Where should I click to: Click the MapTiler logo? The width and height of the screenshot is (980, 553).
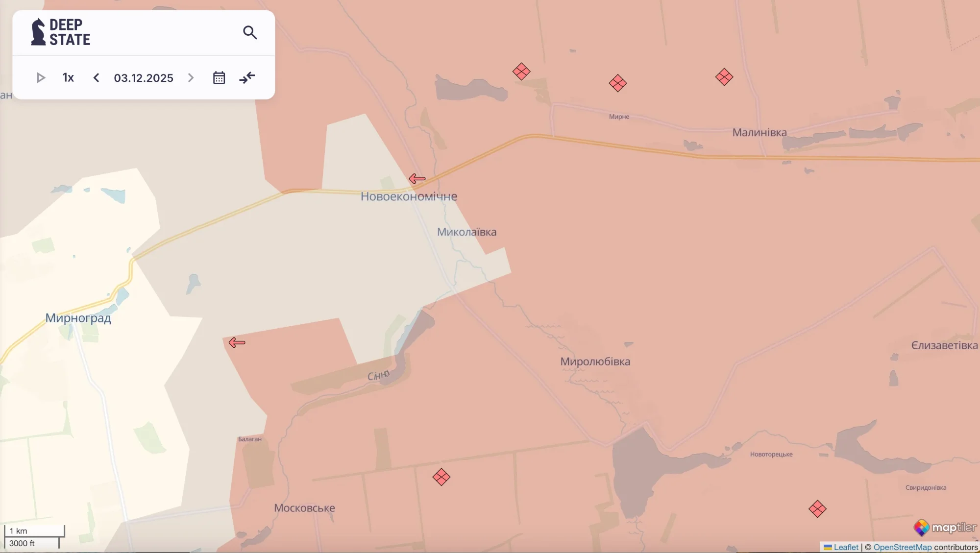[944, 528]
